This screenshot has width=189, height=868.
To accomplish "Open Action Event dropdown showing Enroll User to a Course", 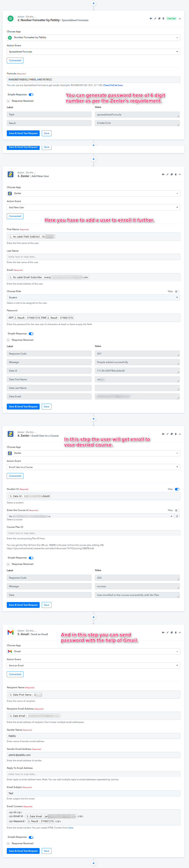I will coord(94,467).
